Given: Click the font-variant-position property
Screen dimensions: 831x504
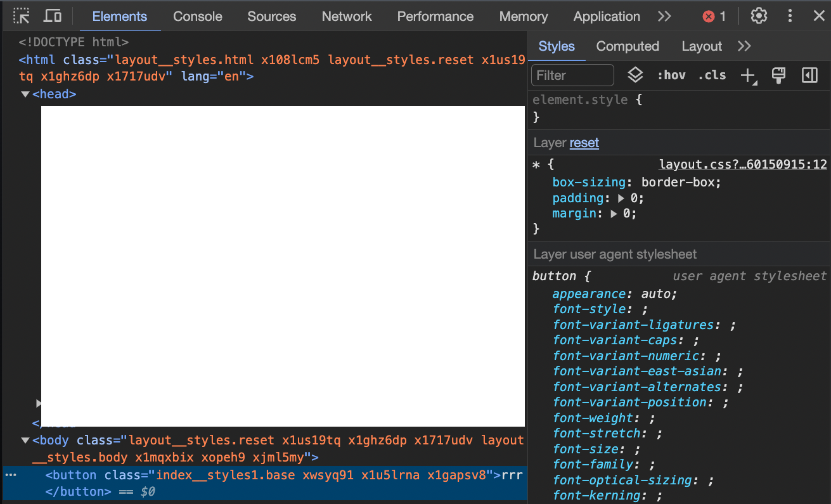Looking at the screenshot, I should tap(630, 402).
